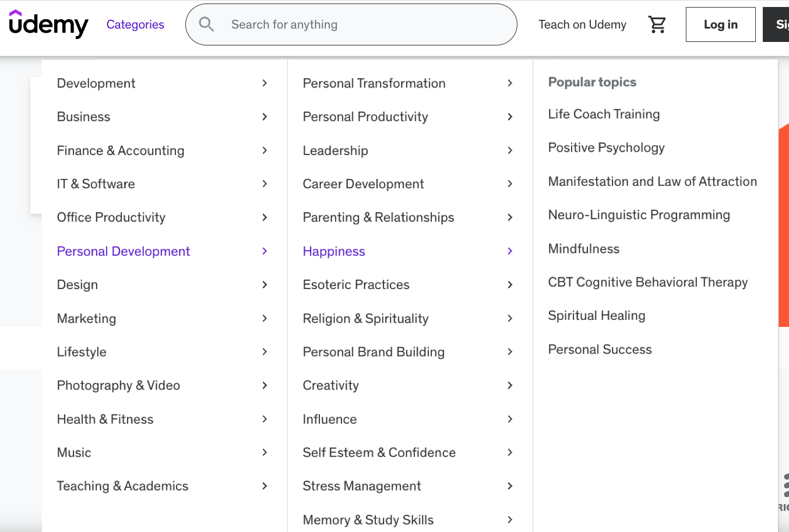Select Personal Success topic
The image size is (789, 532).
(600, 348)
